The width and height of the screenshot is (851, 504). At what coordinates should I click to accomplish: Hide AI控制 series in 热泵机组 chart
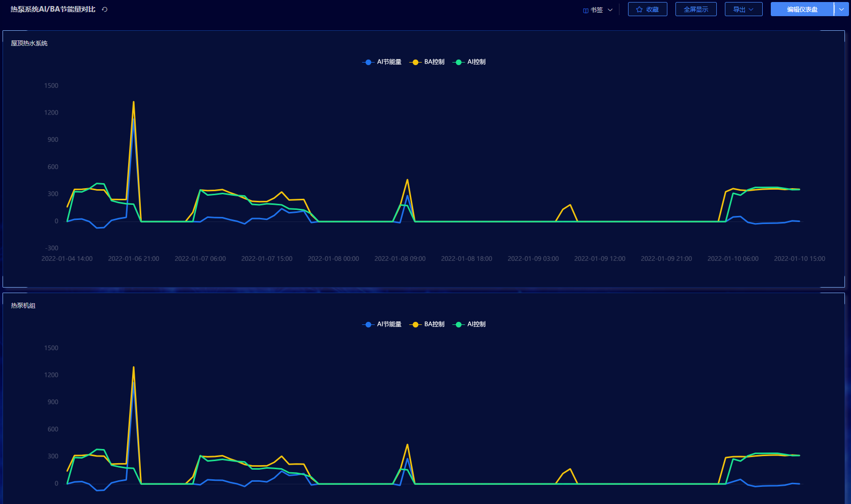(476, 324)
